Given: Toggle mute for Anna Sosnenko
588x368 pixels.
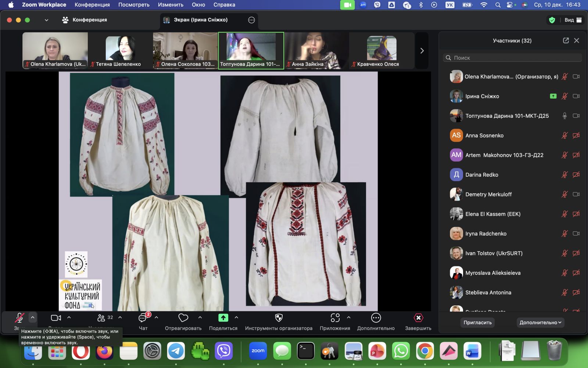Looking at the screenshot, I should point(564,135).
